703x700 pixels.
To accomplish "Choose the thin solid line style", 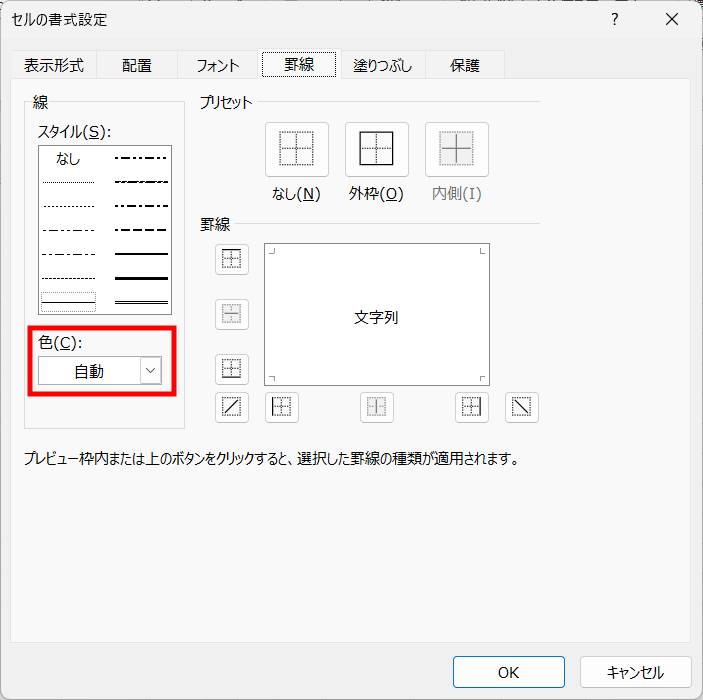I will pyautogui.click(x=68, y=303).
